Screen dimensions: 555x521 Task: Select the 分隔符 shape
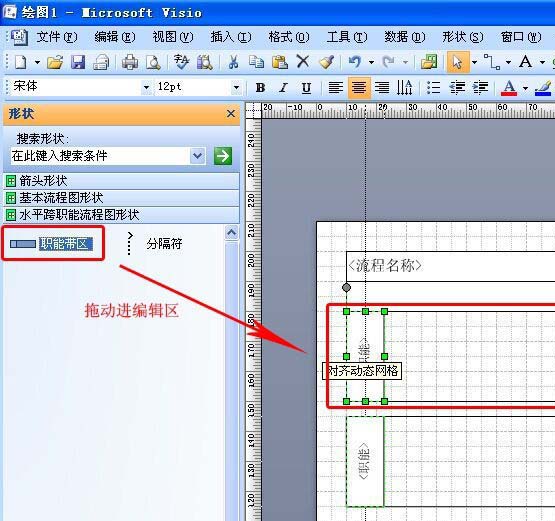[x=154, y=244]
